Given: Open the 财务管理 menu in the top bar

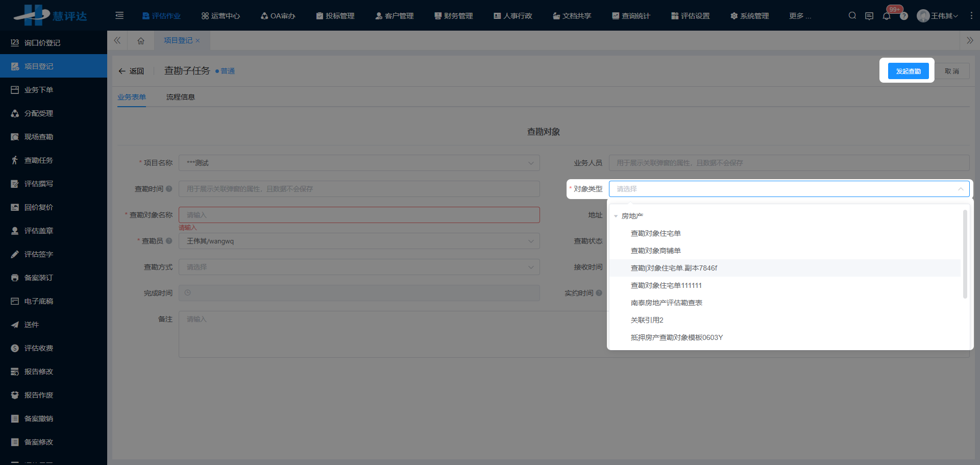Looking at the screenshot, I should (x=453, y=15).
